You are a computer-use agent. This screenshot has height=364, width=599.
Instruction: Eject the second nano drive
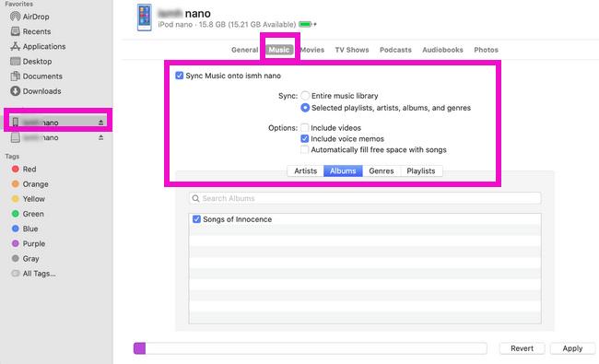[x=100, y=137]
